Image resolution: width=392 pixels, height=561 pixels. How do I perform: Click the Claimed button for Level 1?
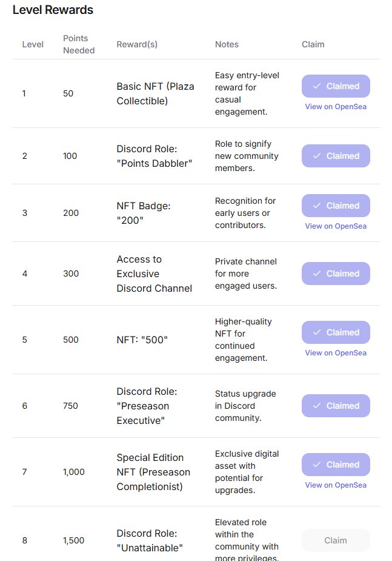(336, 86)
